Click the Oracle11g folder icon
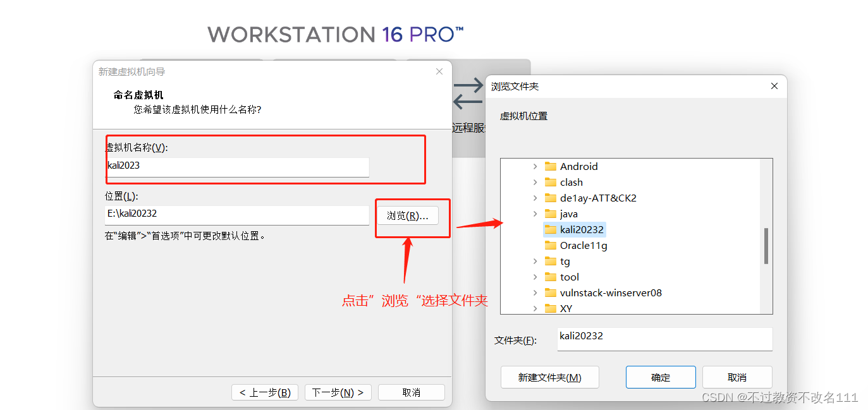The width and height of the screenshot is (868, 410). 550,245
